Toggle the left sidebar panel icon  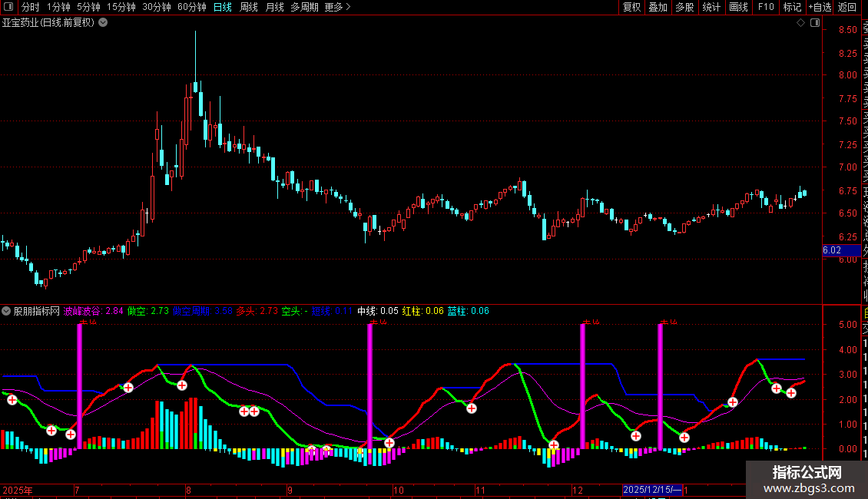[8, 7]
